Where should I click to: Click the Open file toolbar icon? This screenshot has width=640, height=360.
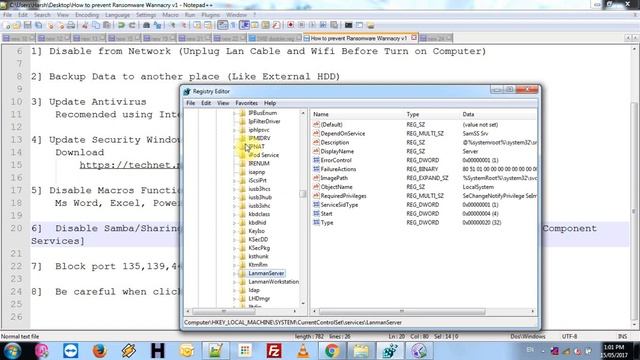click(17, 25)
